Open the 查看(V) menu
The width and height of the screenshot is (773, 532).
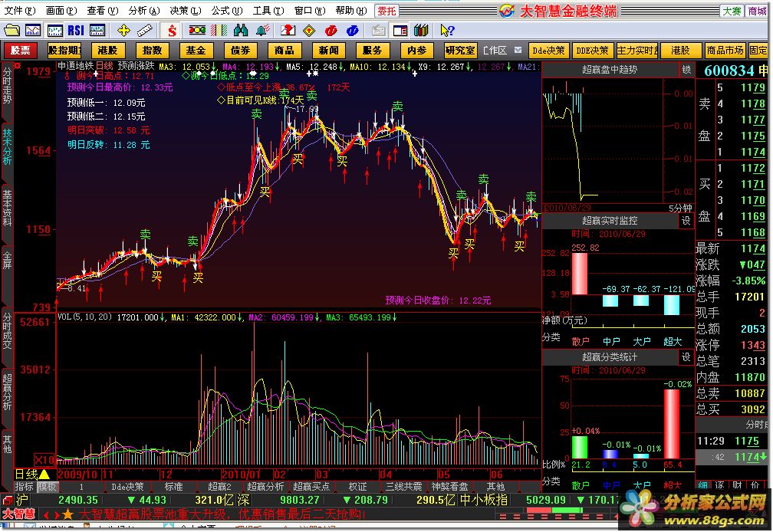[x=103, y=10]
